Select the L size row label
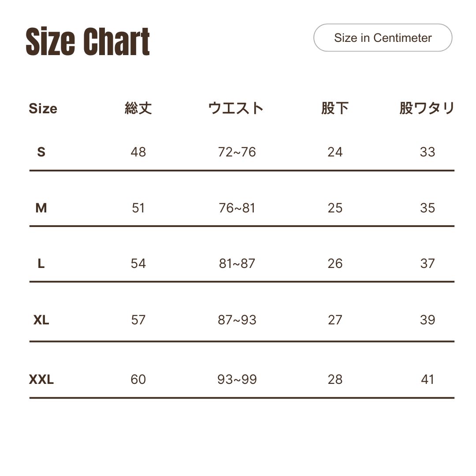This screenshot has height=476, width=476. (41, 264)
